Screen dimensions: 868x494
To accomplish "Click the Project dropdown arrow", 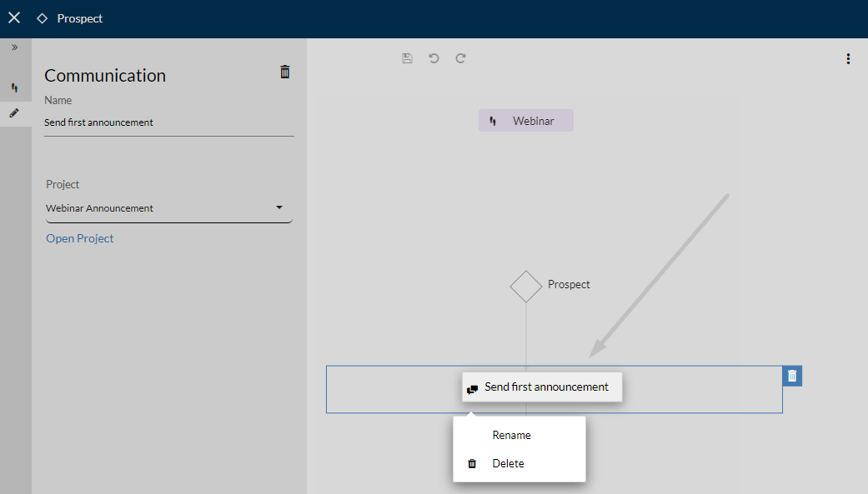I will tap(279, 207).
